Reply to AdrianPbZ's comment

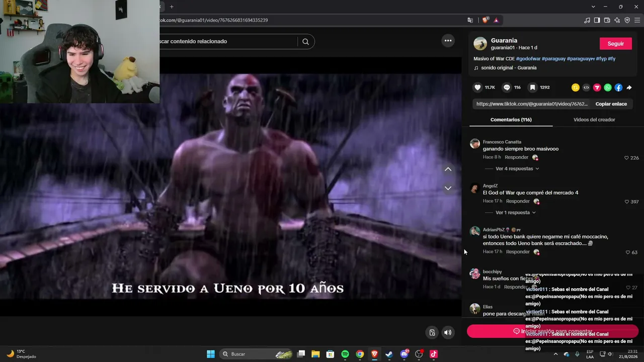518,251
